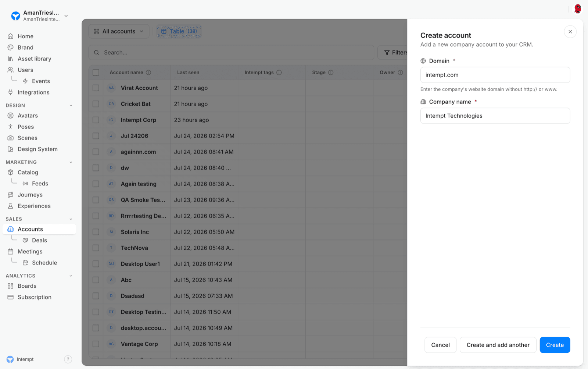Open the Avatars icon
The width and height of the screenshot is (588, 369).
pos(11,116)
